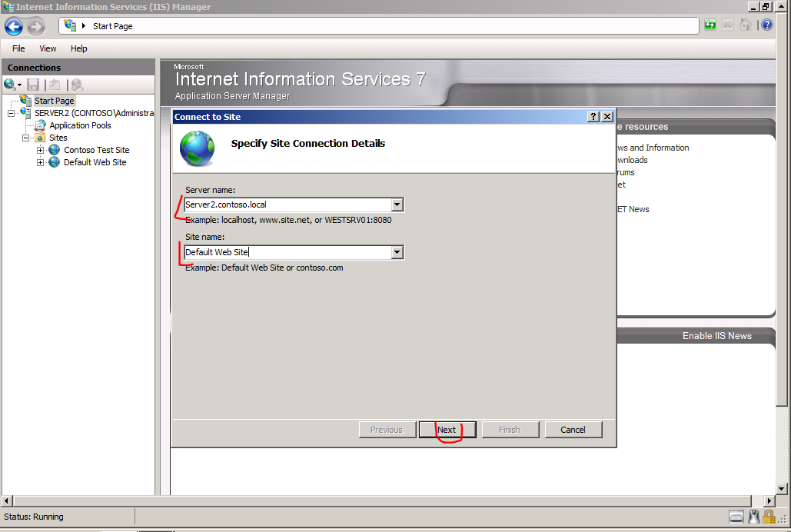Click the SERVER2 server node icon
Screen dimensions: 791x532
25,112
